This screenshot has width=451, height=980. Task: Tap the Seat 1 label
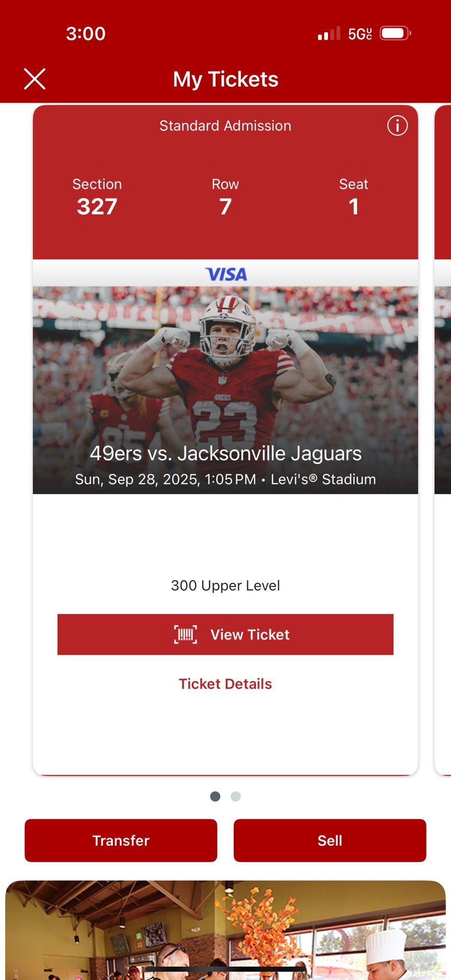pos(354,197)
